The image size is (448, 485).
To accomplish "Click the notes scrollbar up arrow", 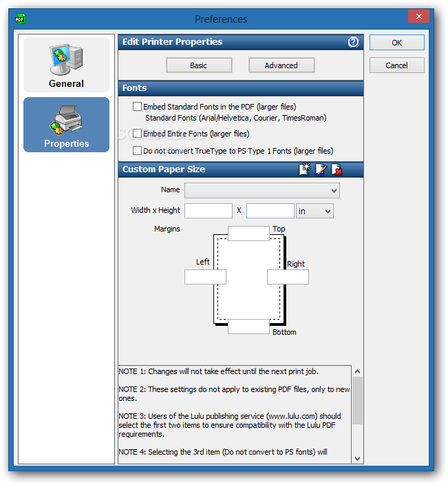I will [357, 371].
